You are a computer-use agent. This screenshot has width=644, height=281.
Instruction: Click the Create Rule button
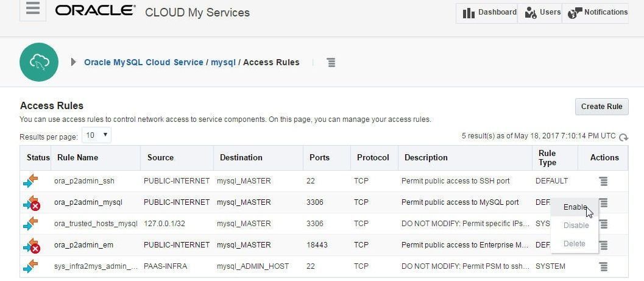click(602, 107)
